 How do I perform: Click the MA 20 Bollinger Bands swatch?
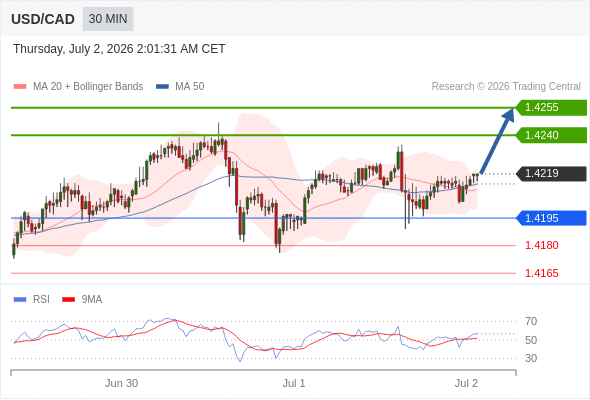(x=20, y=87)
